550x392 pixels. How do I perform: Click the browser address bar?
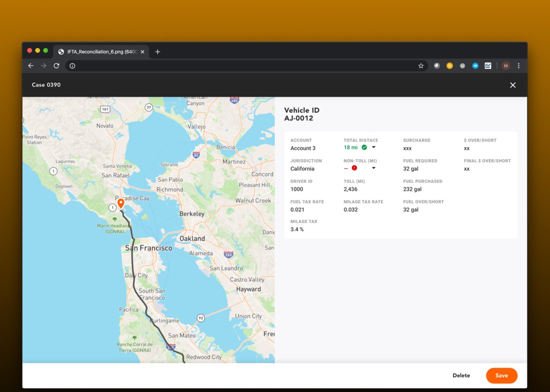click(x=246, y=66)
